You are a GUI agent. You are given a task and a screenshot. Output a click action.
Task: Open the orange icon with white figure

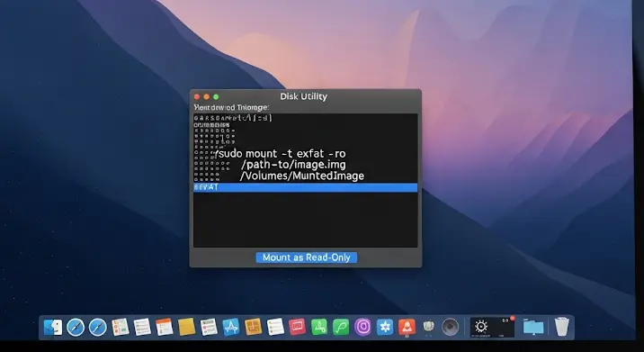click(407, 328)
